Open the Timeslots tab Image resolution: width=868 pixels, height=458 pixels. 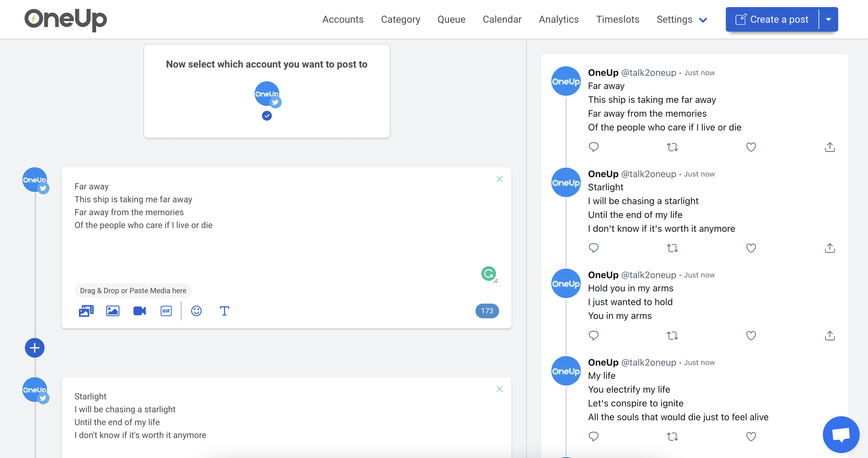617,20
